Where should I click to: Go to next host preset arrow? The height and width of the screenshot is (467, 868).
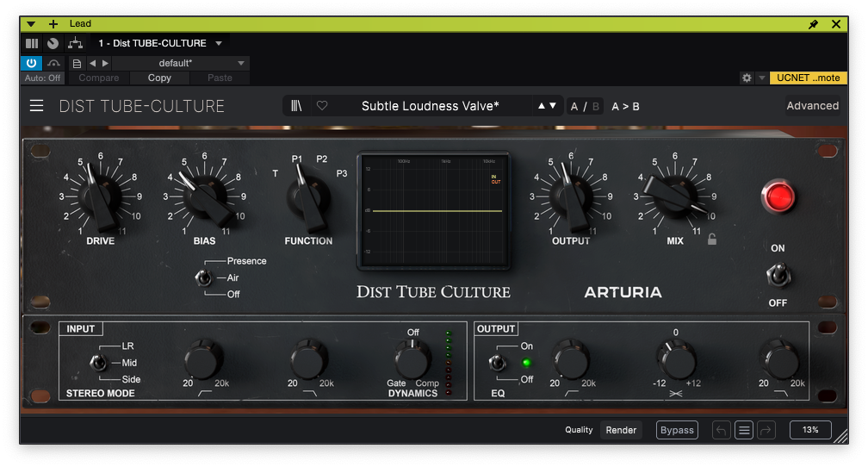(105, 63)
